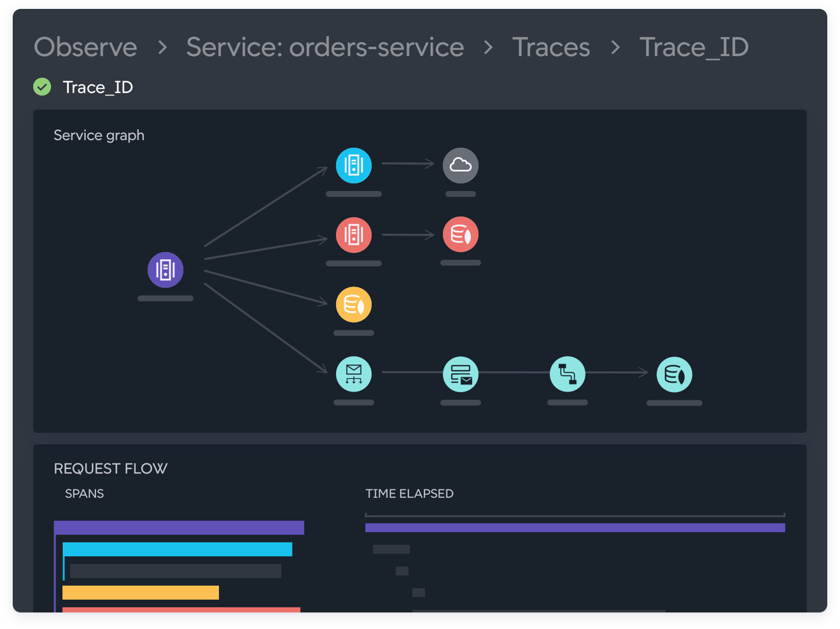
Task: Click the green check status icon
Action: pyautogui.click(x=43, y=87)
